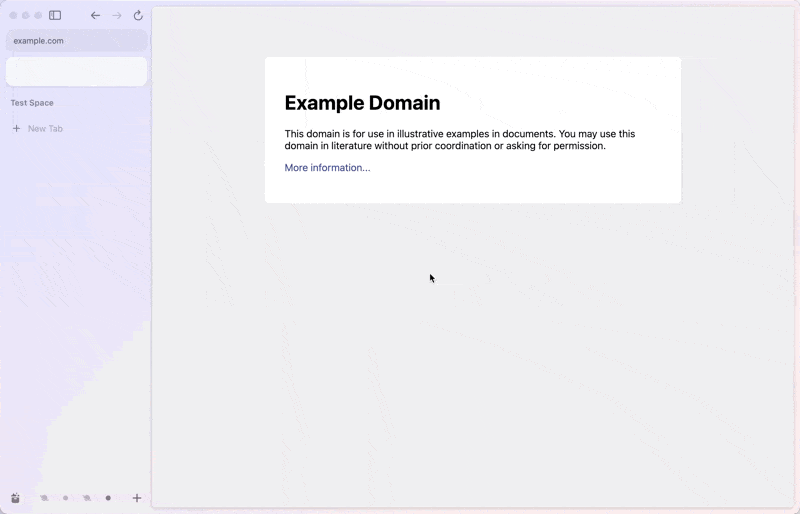Open the Arc library box icon
Screen dimensions: 800x514
coord(15,498)
